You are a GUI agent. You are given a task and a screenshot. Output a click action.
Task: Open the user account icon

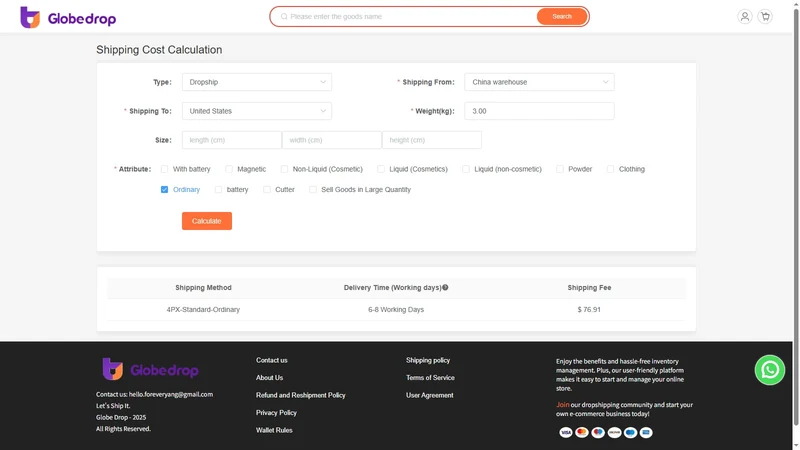tap(744, 16)
